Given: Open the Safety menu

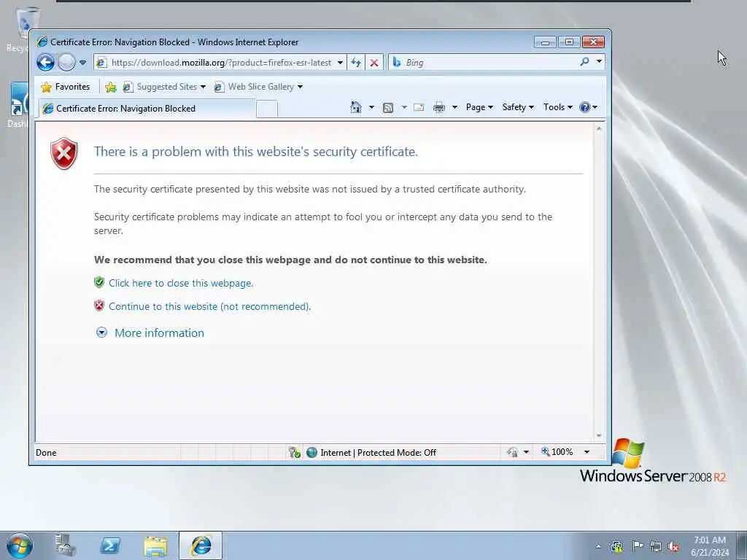Looking at the screenshot, I should pyautogui.click(x=518, y=107).
